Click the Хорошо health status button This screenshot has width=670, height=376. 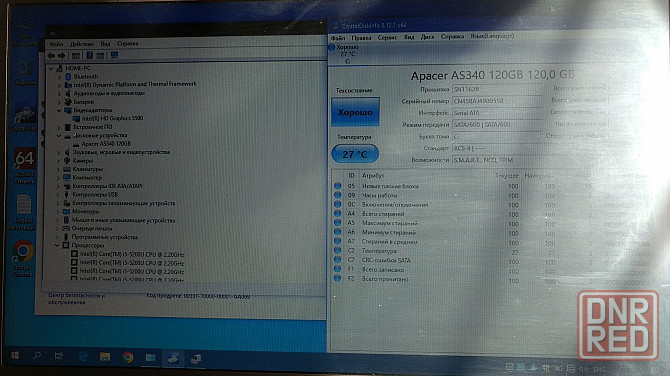[x=355, y=112]
